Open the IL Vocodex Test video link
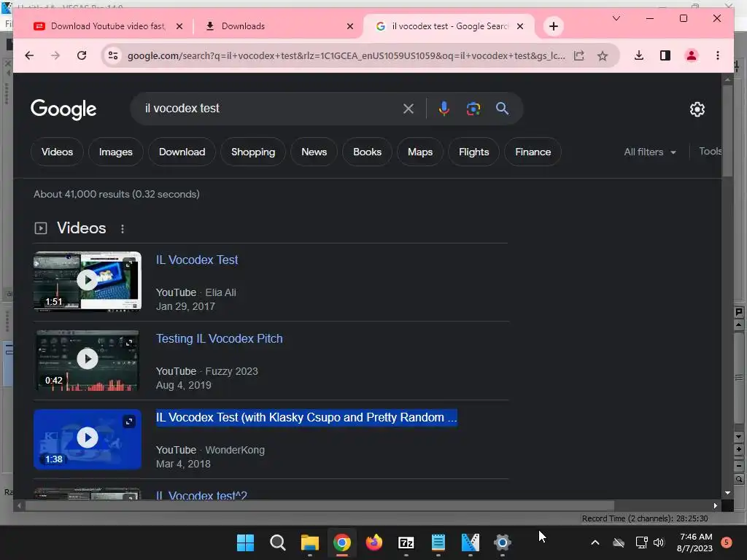Viewport: 747px width, 560px height. pos(197,260)
